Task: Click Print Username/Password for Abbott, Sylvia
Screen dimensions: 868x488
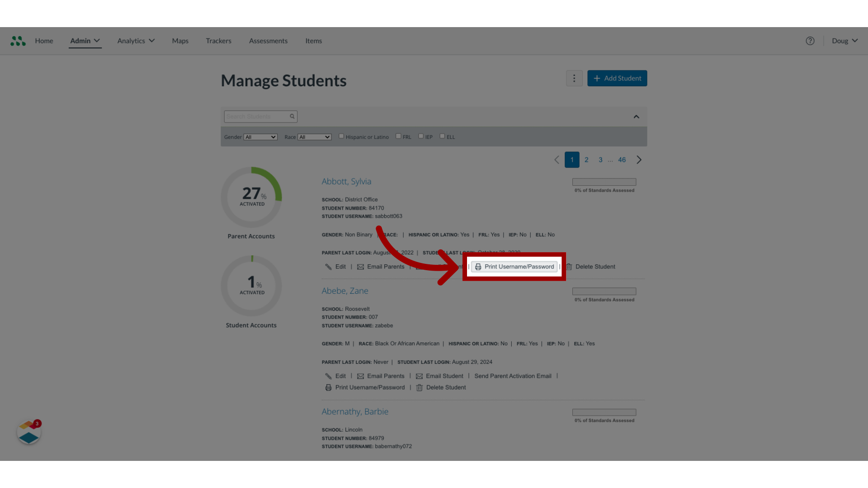Action: pyautogui.click(x=514, y=267)
